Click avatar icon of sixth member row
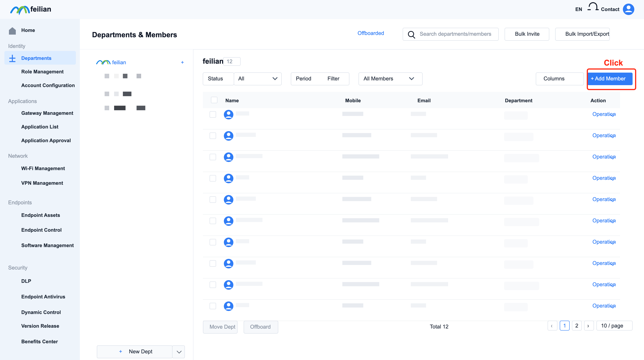The width and height of the screenshot is (644, 360). [x=228, y=221]
